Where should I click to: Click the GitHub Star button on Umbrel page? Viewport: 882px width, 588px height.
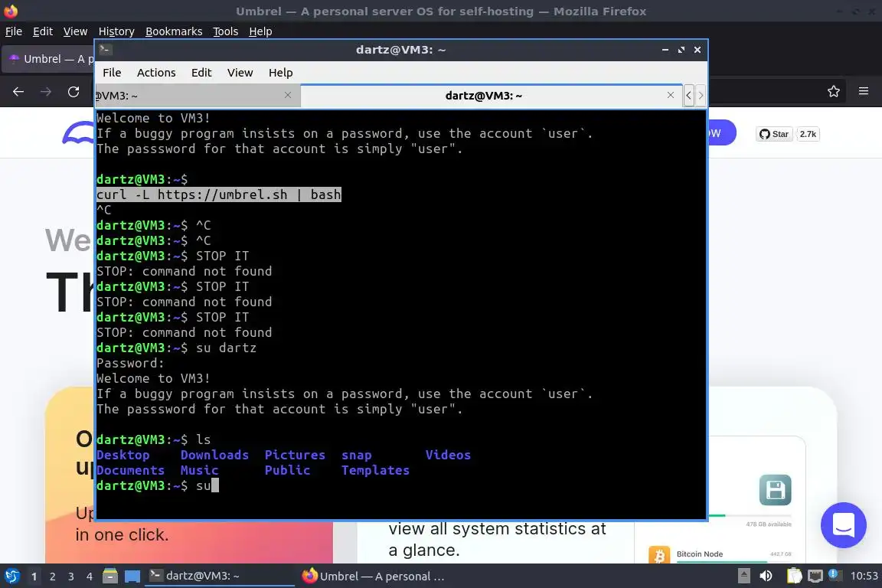pos(774,134)
